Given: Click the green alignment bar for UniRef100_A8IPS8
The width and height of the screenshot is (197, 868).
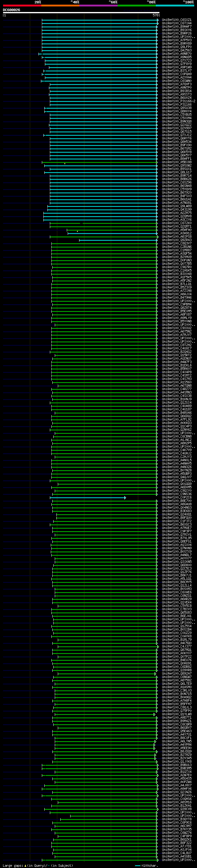Looking at the screenshot, I should click(x=104, y=237).
